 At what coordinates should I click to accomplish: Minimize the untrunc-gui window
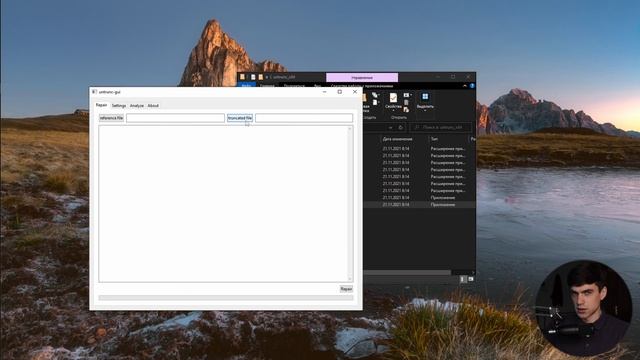pos(324,92)
